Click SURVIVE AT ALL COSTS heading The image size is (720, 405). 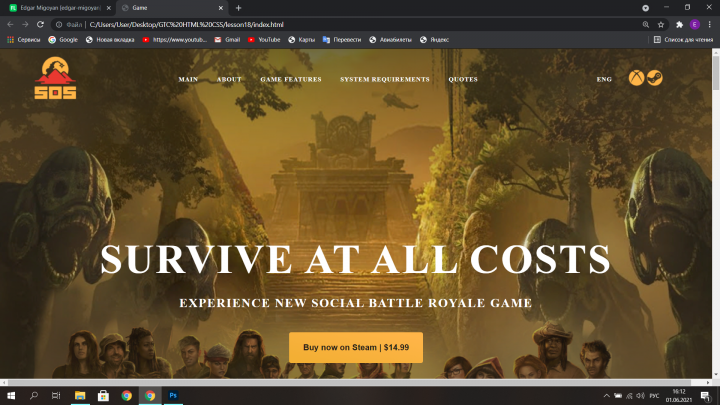355,259
